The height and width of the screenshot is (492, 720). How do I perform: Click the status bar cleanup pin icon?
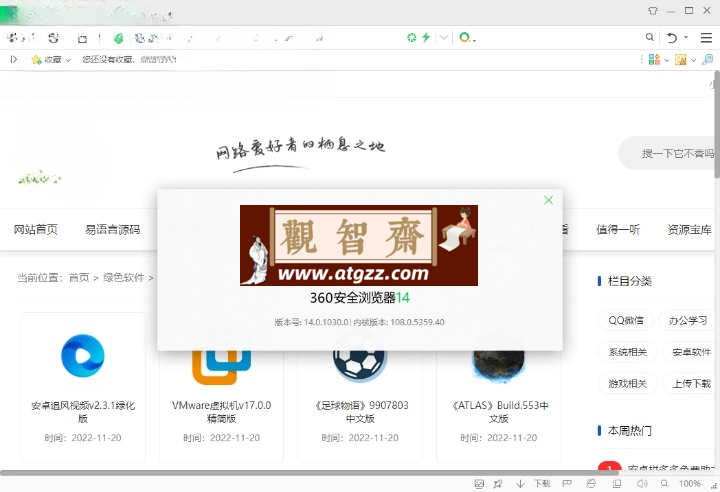coord(498,483)
